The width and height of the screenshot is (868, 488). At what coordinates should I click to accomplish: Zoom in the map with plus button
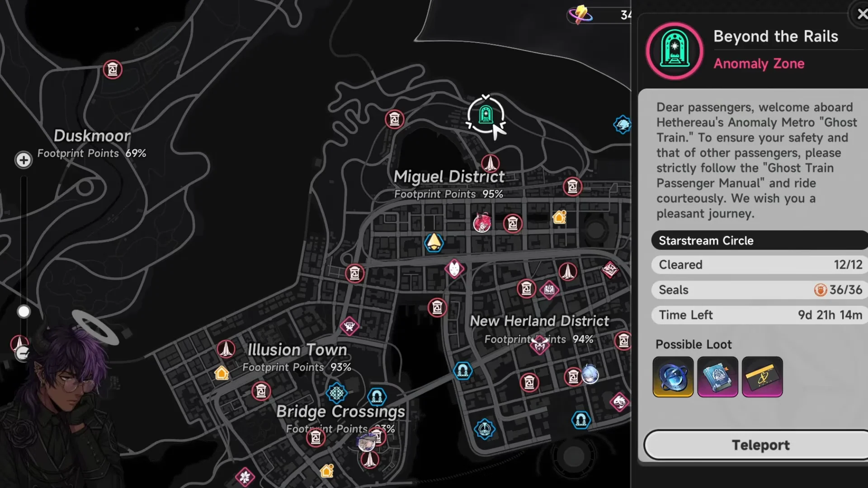click(x=24, y=160)
